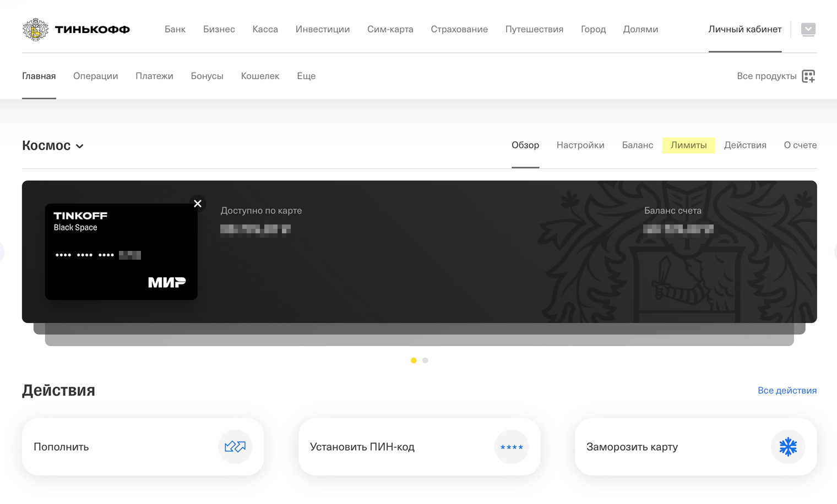Image resolution: width=837 pixels, height=504 pixels.
Task: Open the highlighted Лимиты tab
Action: click(x=689, y=145)
